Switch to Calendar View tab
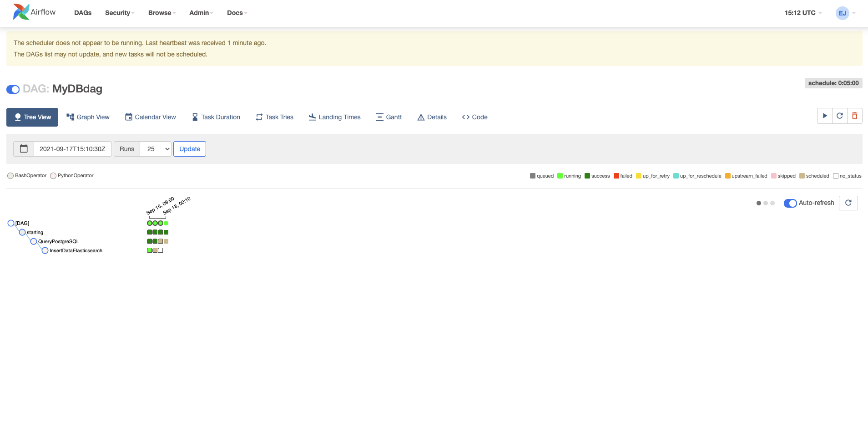868x439 pixels. [151, 117]
